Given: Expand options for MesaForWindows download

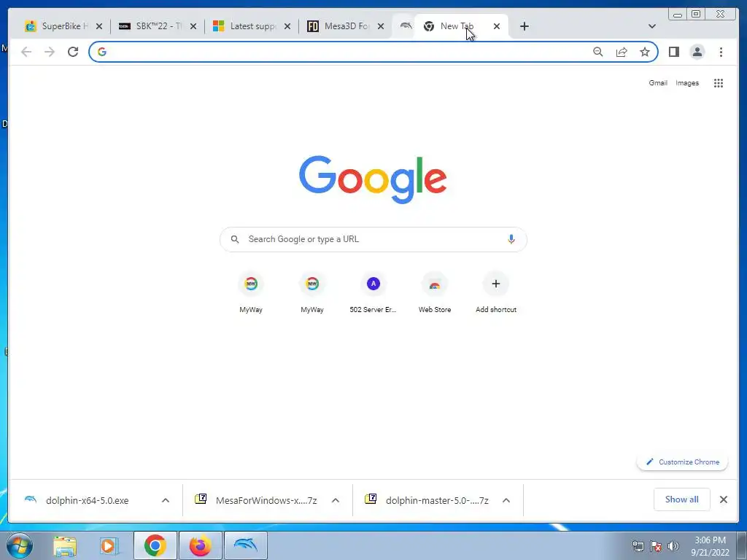Looking at the screenshot, I should 336,500.
